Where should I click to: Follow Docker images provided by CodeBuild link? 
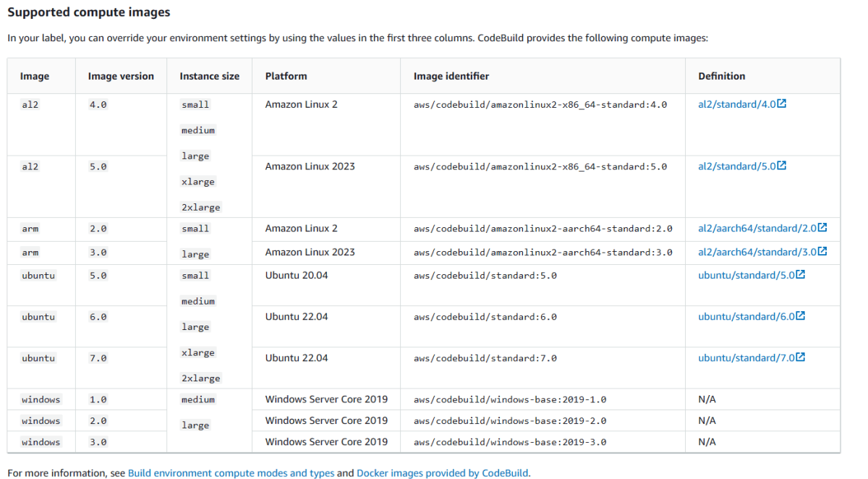[x=443, y=473]
